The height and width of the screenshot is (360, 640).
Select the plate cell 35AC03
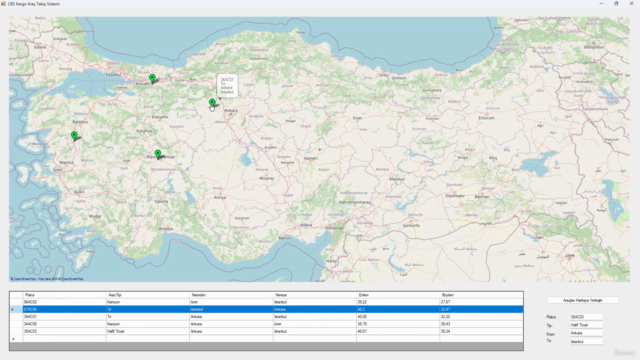tap(64, 331)
